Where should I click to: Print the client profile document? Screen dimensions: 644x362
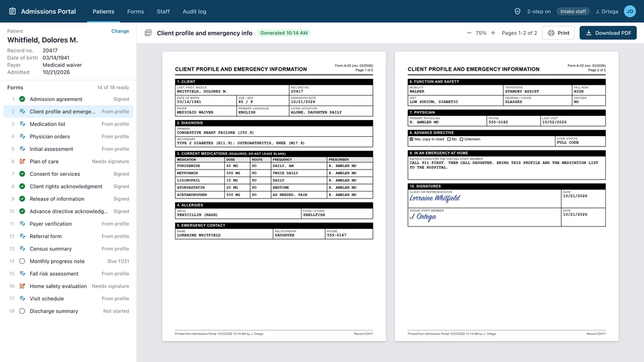click(x=558, y=33)
